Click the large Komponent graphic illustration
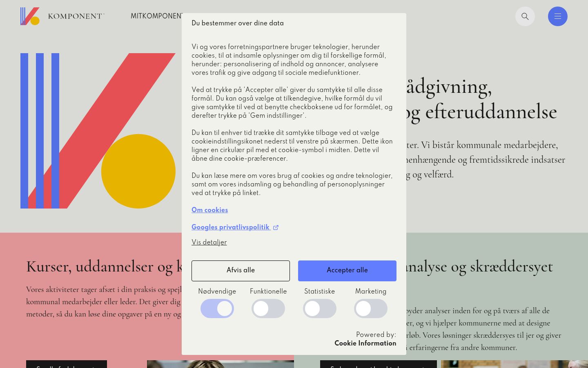This screenshot has height=368, width=588. pyautogui.click(x=98, y=131)
